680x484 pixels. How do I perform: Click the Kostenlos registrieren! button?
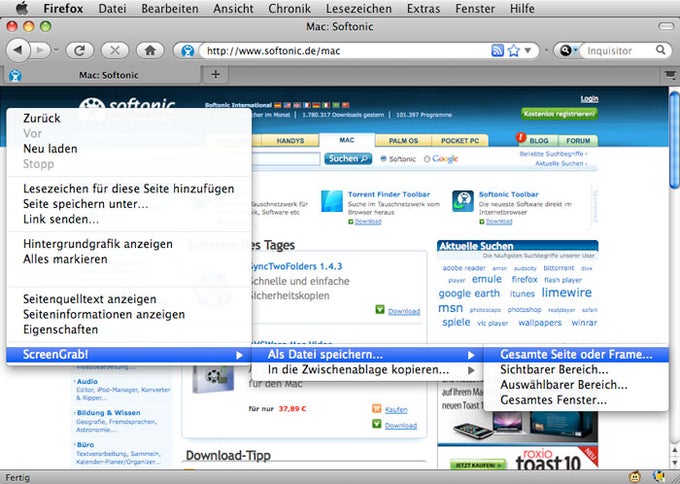tap(559, 114)
